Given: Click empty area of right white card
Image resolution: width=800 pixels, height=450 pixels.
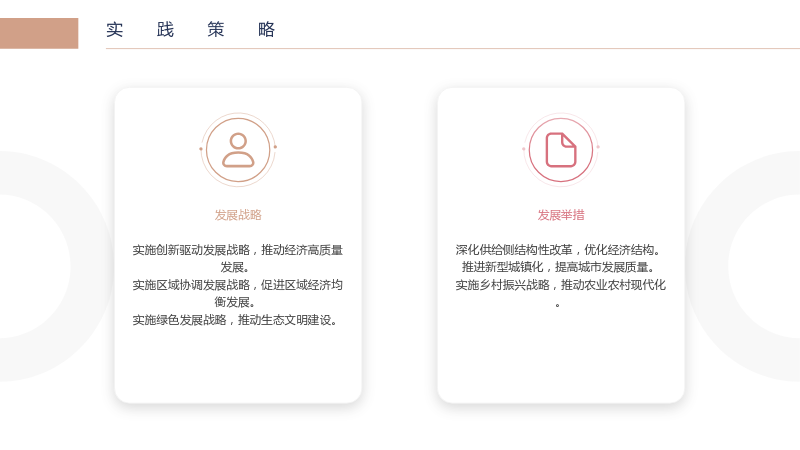Looking at the screenshot, I should (561, 357).
